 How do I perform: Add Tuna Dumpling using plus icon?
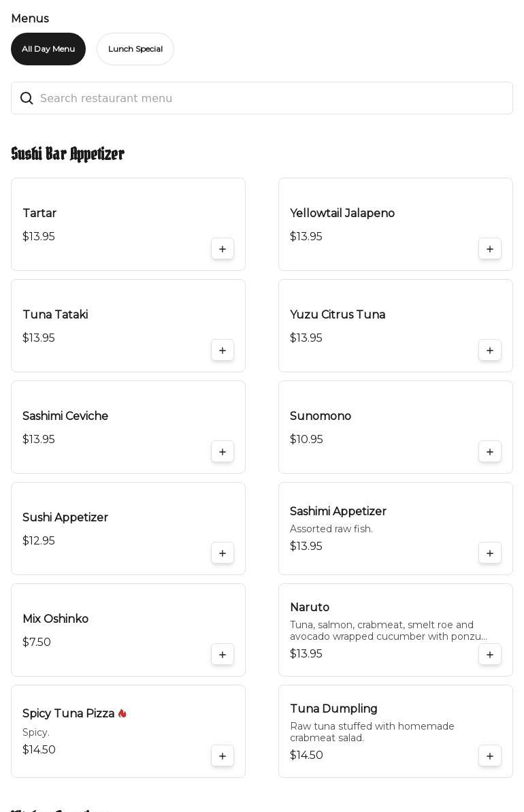point(490,756)
